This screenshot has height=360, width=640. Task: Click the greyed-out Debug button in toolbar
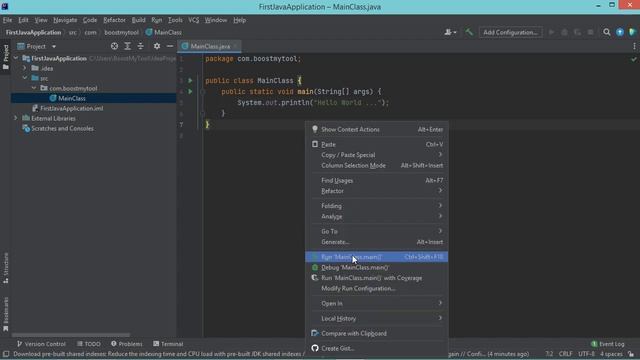[564, 32]
